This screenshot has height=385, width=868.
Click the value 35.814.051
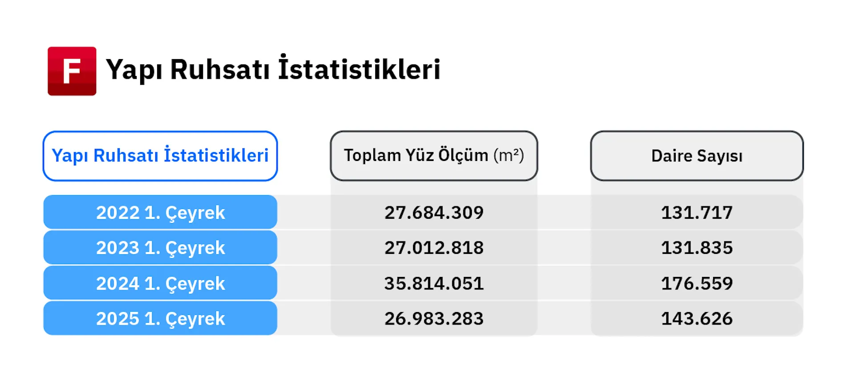pyautogui.click(x=434, y=283)
